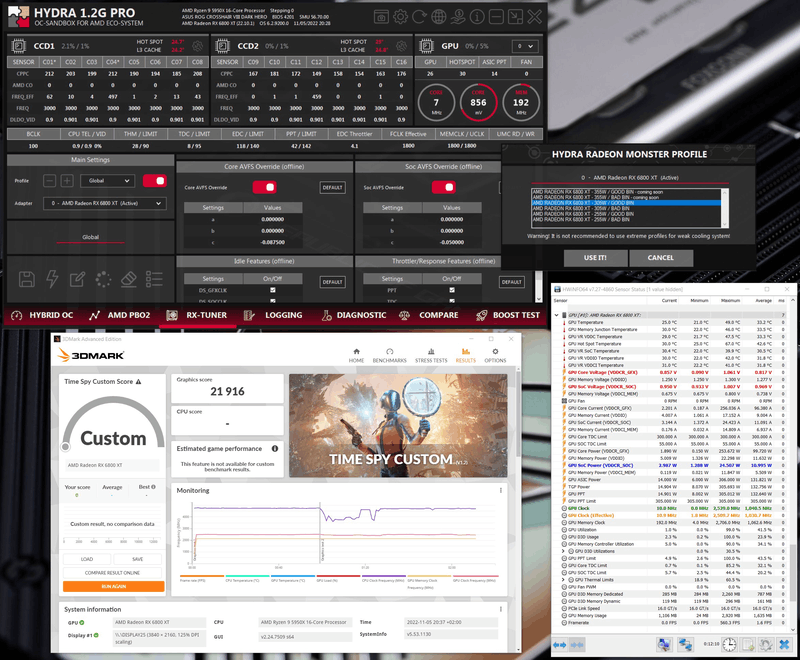800x660 pixels.
Task: Select the 255W / GOOD BIN profile entry
Action: [627, 214]
